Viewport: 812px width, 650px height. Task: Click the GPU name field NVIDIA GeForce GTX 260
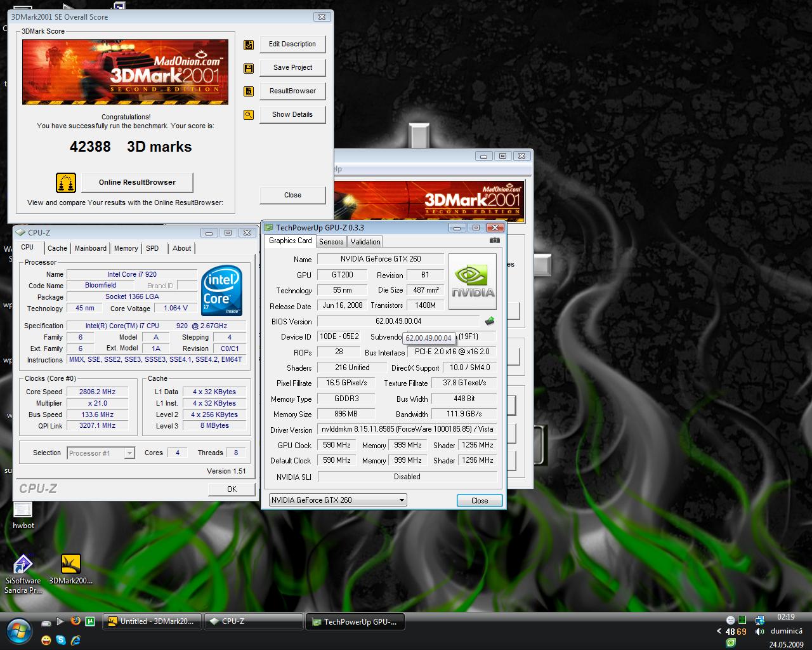tap(380, 259)
